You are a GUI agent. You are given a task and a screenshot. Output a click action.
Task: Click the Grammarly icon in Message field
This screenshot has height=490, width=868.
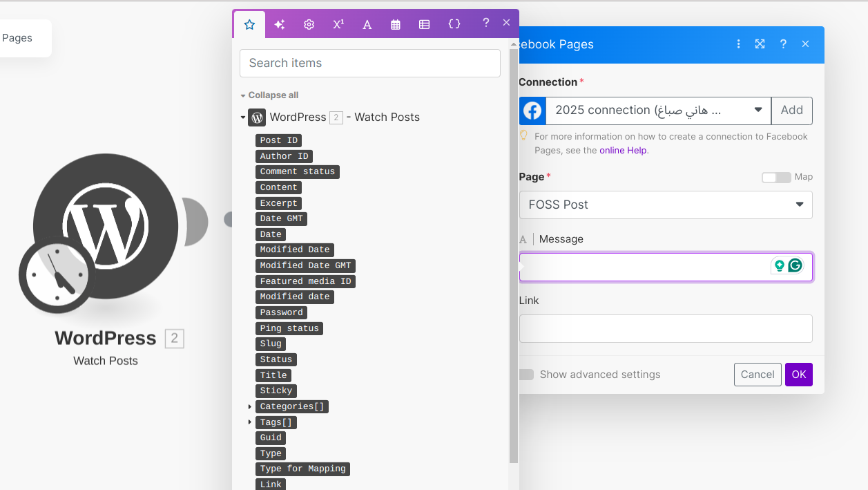point(795,265)
